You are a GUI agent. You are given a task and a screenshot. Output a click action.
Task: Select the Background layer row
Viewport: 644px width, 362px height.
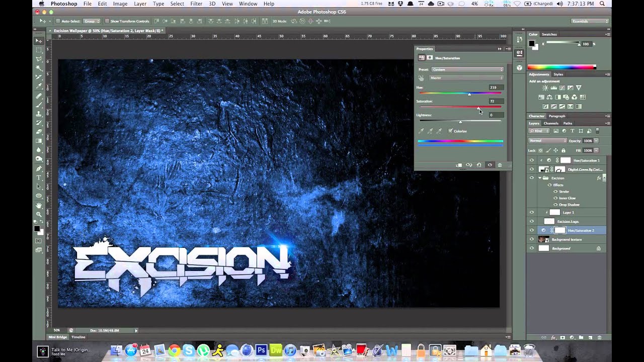point(566,248)
